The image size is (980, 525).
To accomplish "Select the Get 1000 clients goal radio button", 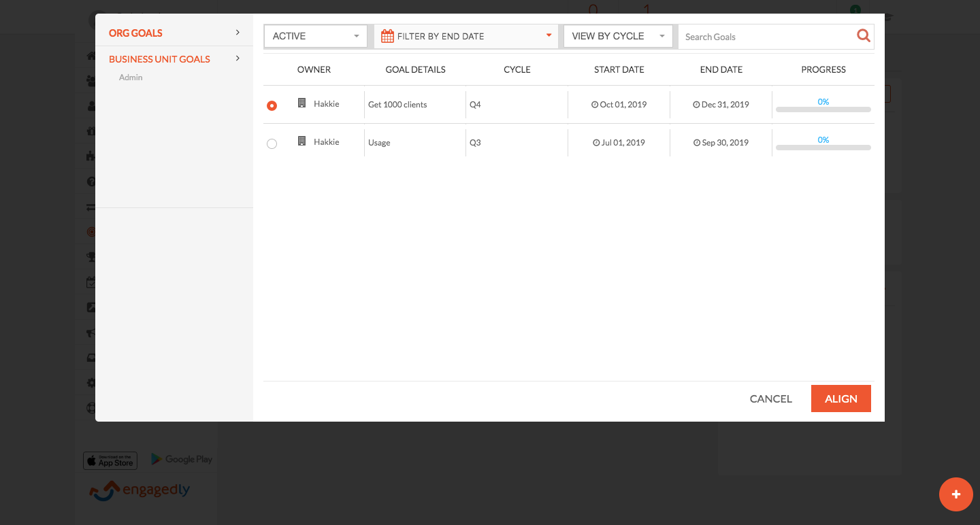I will (x=272, y=105).
